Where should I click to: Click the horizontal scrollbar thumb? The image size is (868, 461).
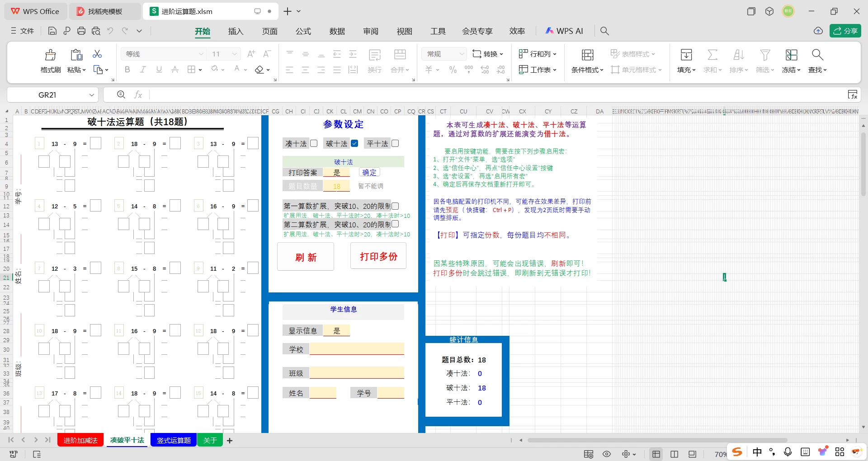pyautogui.click(x=657, y=440)
